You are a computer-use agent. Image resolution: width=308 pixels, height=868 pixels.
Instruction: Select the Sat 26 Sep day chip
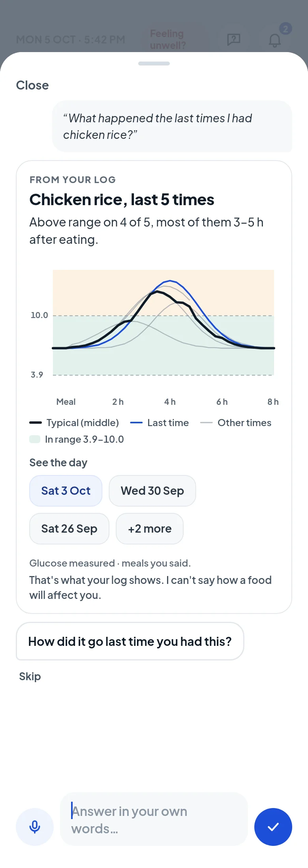(x=69, y=529)
